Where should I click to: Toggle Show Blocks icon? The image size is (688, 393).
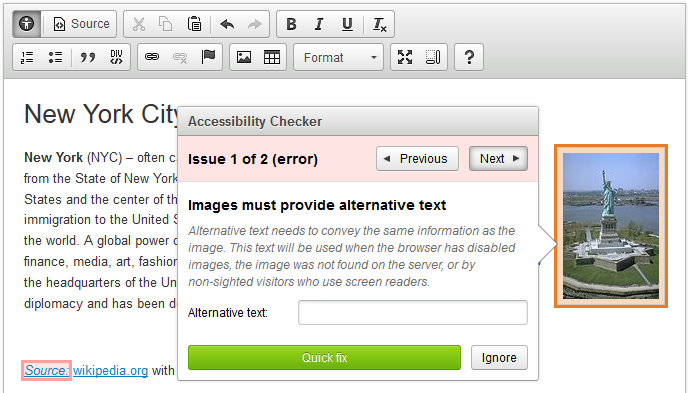(433, 57)
